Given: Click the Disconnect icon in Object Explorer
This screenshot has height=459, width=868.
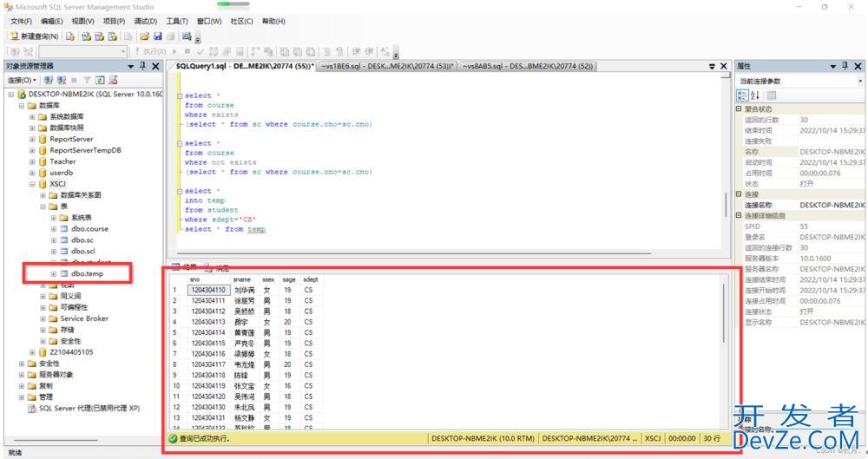Looking at the screenshot, I should 62,81.
